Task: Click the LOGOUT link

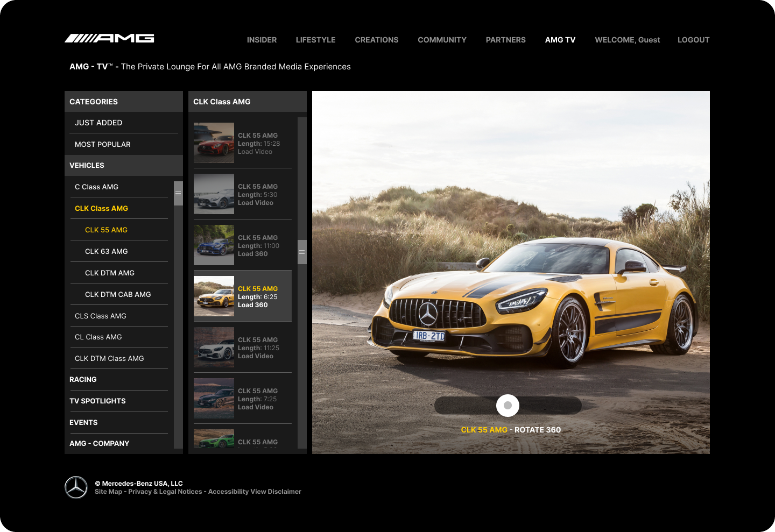Action: click(693, 40)
